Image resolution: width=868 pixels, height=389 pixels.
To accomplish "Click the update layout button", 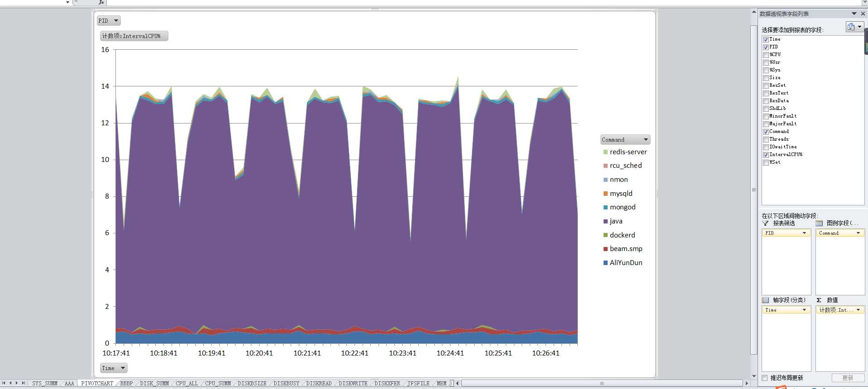I will click(848, 378).
